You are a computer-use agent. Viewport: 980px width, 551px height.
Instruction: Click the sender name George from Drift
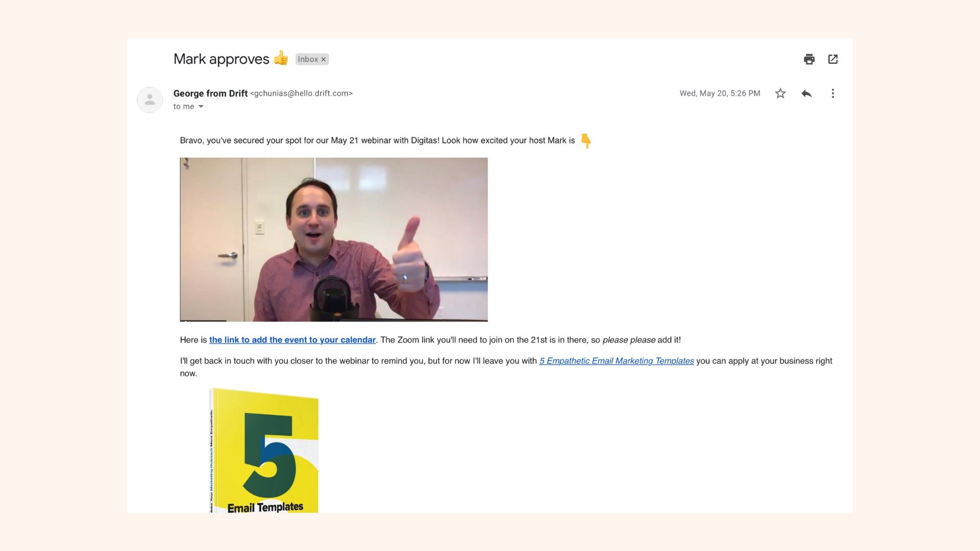click(210, 93)
